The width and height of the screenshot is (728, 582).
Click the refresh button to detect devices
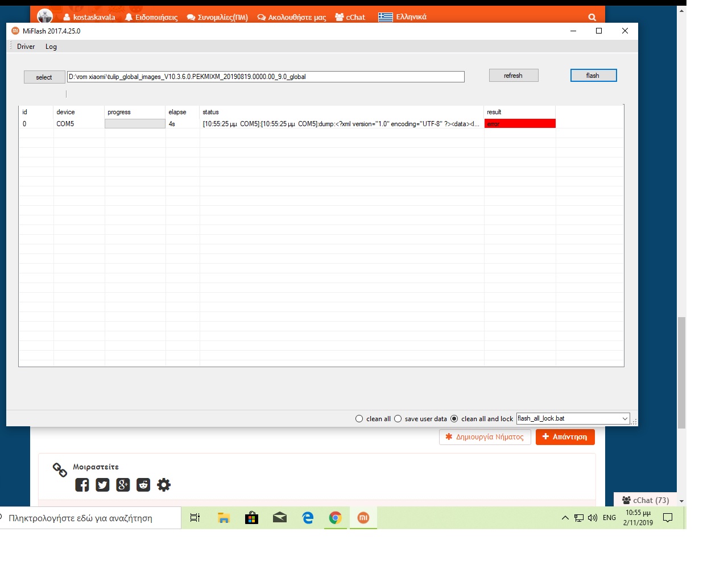click(x=513, y=76)
